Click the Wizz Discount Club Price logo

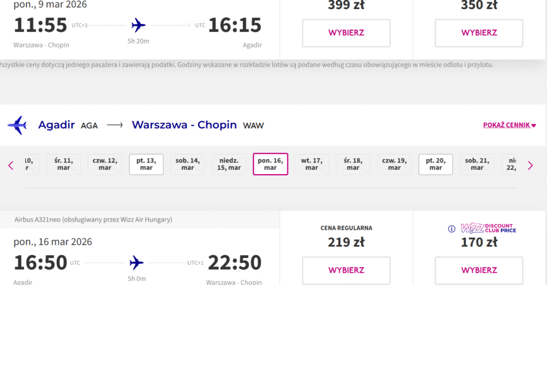tap(488, 229)
